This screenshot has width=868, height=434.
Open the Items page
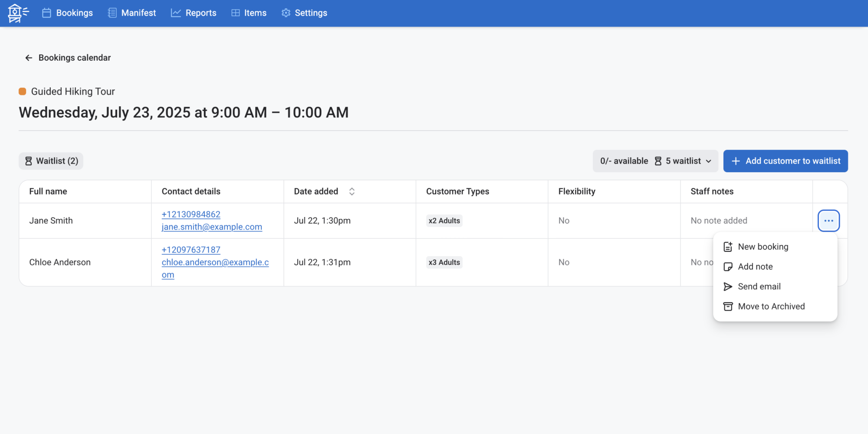(249, 13)
